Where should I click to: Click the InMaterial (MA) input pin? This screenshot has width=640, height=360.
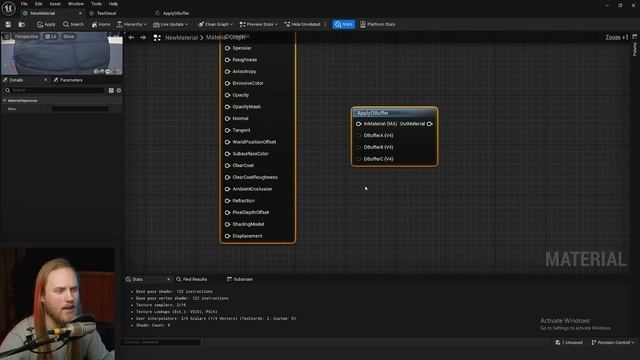(359, 124)
